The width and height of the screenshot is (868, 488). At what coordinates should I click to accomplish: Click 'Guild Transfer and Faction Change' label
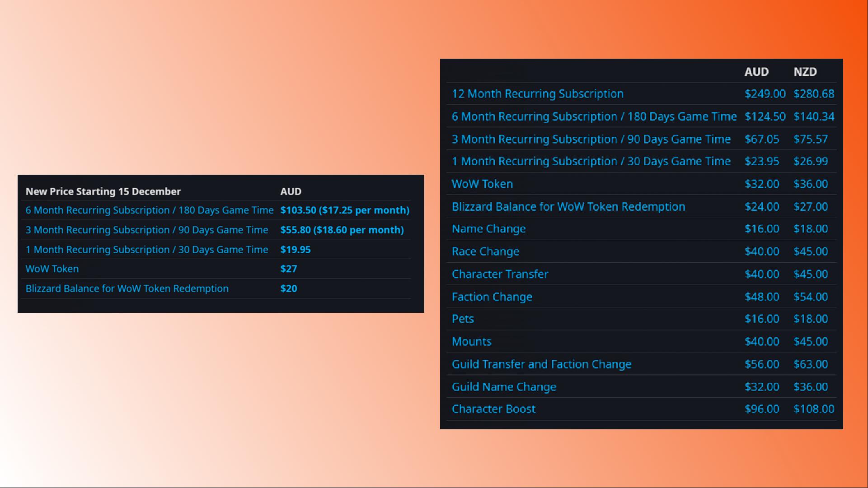[541, 364]
